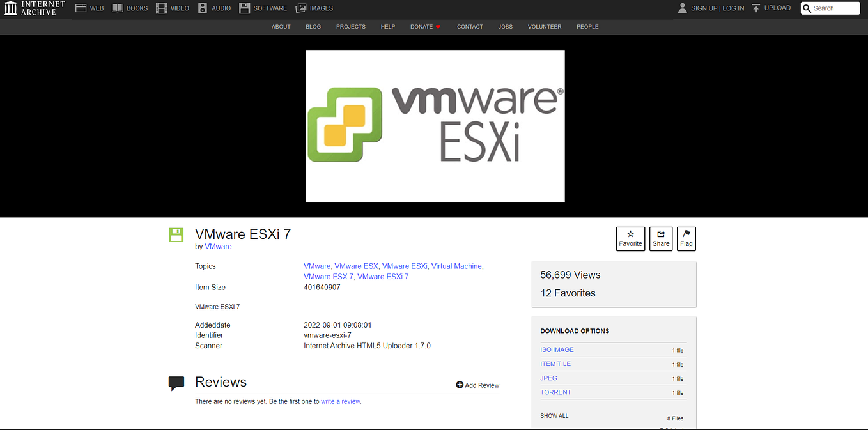The width and height of the screenshot is (868, 430).
Task: Select the BOOKS section icon
Action: [x=118, y=8]
